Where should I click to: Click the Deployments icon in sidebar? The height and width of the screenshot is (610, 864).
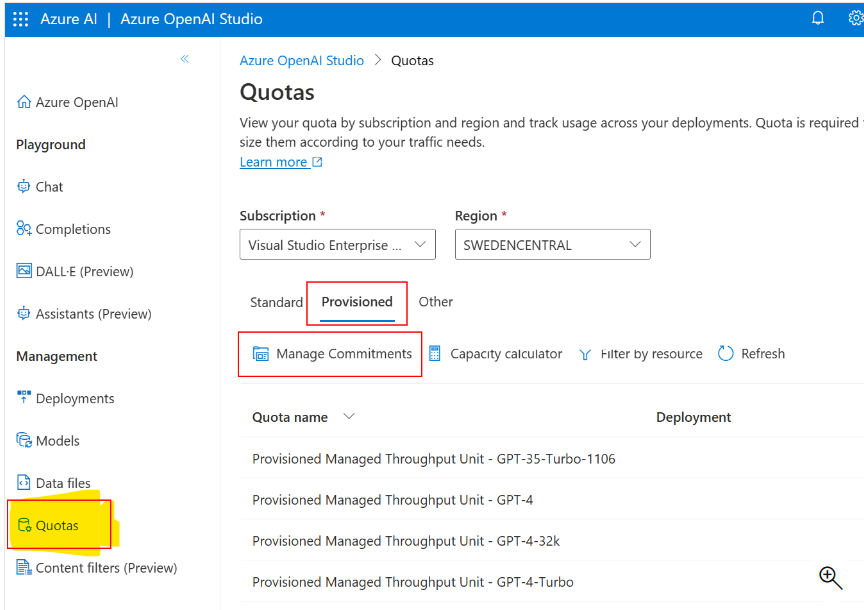(24, 398)
